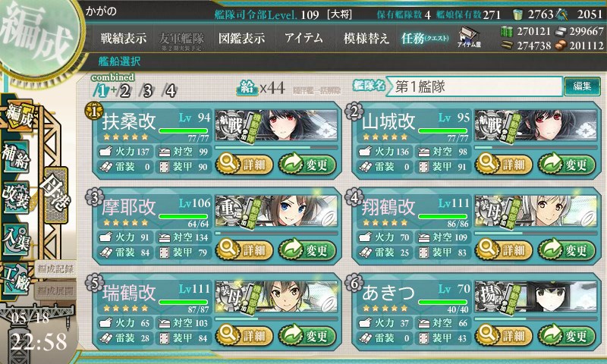Image resolution: width=607 pixels, height=364 pixels.
Task: Click the 第1艦隊 fleet name field
Action: (474, 86)
